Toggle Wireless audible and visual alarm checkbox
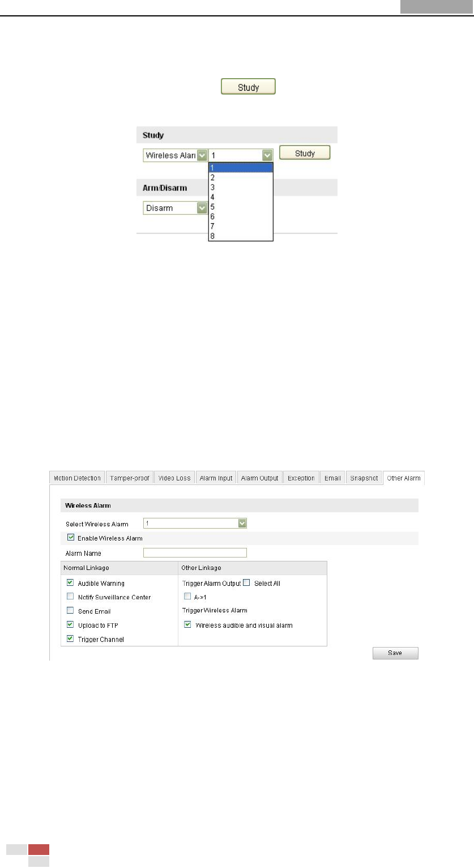 188,626
